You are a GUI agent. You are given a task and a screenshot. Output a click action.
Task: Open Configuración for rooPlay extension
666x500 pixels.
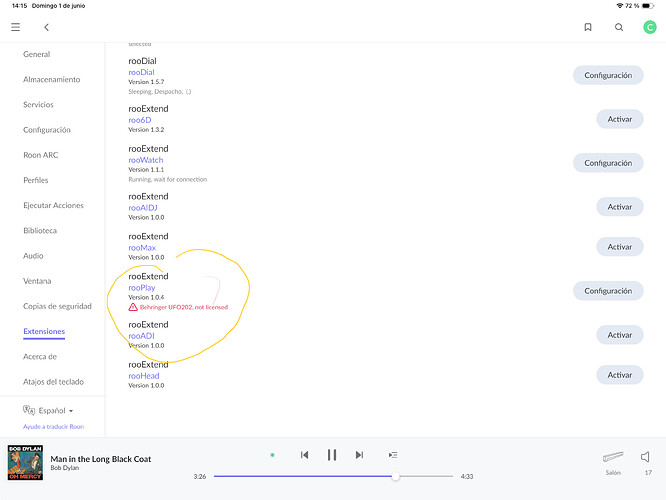click(608, 291)
